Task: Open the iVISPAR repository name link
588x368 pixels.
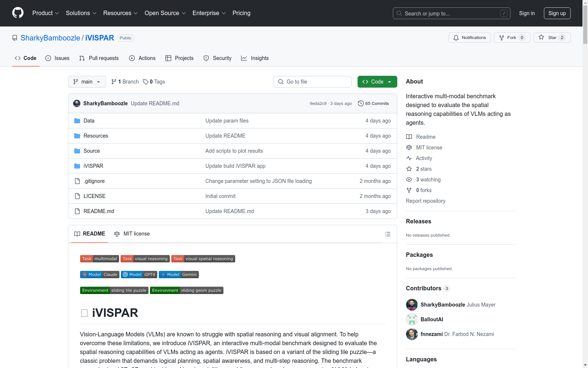Action: coord(100,38)
